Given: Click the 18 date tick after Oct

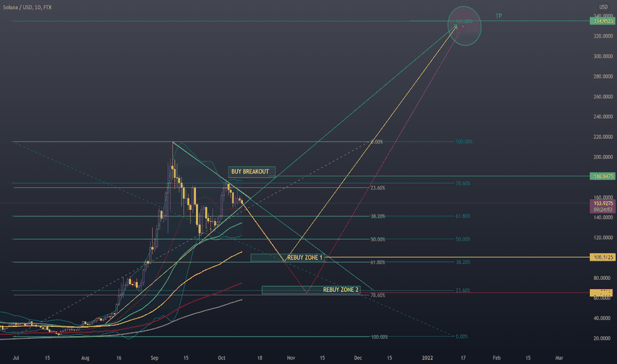Looking at the screenshot, I should [x=260, y=357].
